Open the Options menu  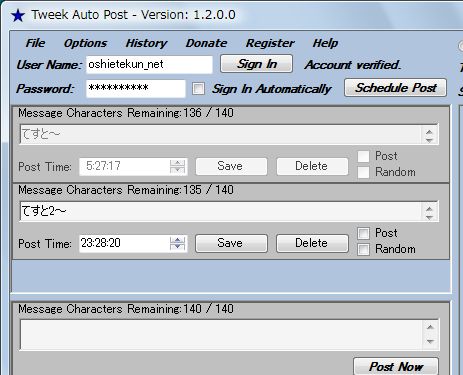[85, 43]
